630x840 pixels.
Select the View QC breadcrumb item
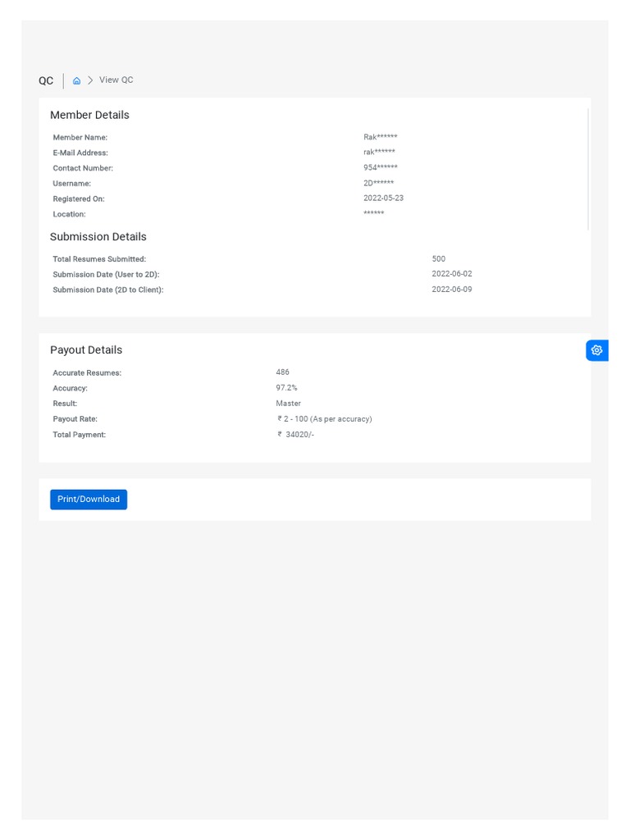tap(116, 80)
